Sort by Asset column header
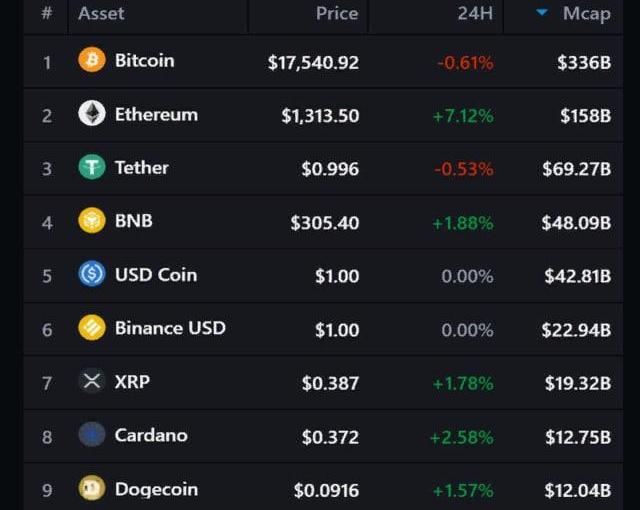640x510 pixels. point(101,13)
